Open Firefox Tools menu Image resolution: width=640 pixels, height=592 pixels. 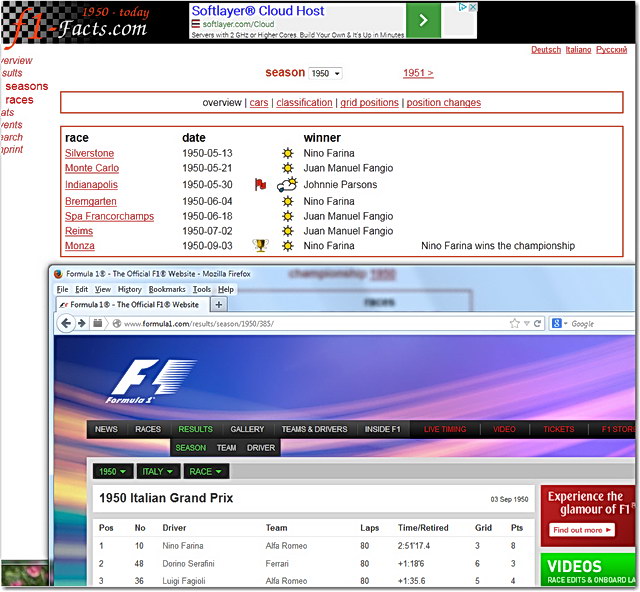(202, 289)
